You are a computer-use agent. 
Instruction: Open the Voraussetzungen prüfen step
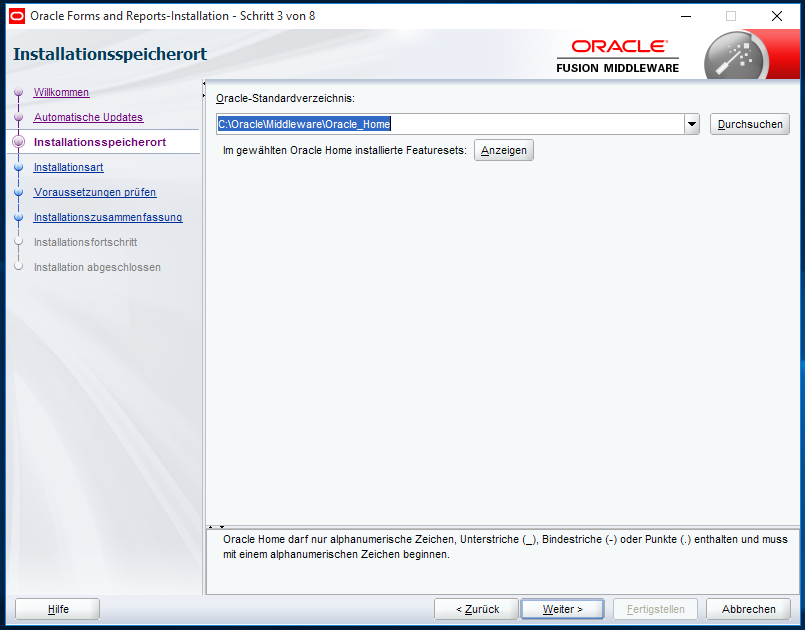click(95, 192)
